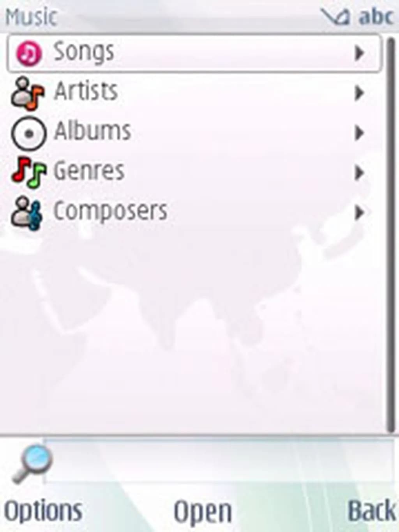Viewport: 399px width, 532px height.
Task: Expand the Songs arrow
Action: coord(359,53)
